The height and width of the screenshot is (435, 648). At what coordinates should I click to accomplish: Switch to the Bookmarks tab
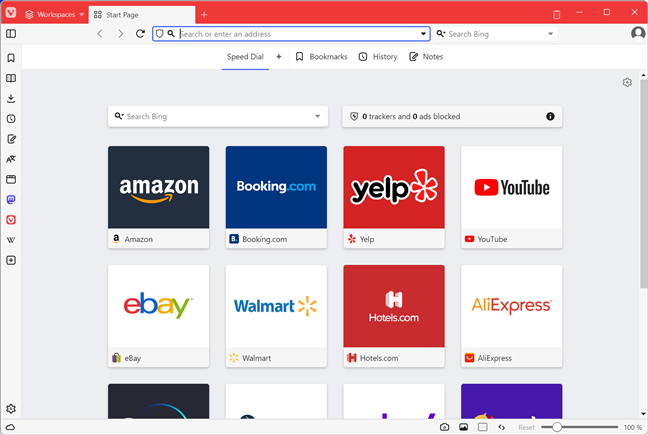[322, 57]
